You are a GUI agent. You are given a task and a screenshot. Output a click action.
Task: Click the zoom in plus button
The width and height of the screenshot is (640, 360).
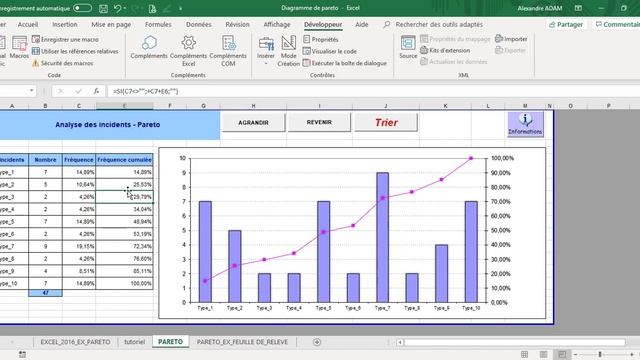(x=632, y=354)
